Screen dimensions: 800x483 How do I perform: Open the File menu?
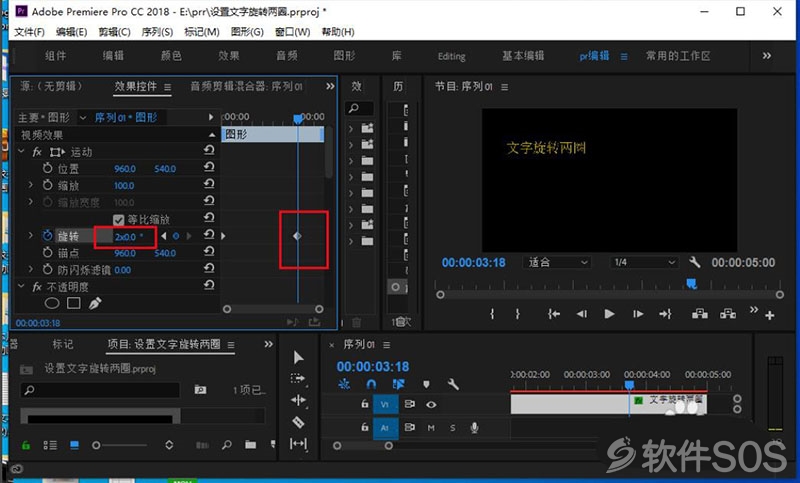pyautogui.click(x=29, y=32)
